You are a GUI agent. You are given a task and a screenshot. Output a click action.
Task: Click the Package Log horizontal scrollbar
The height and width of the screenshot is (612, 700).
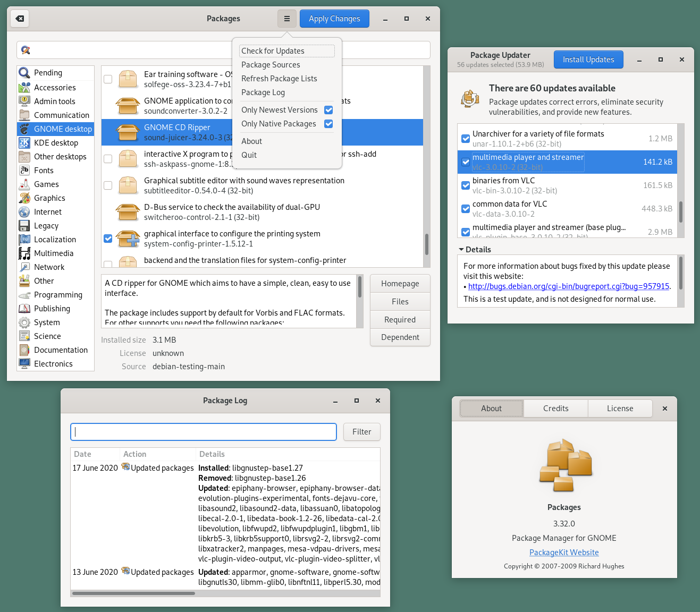click(x=133, y=593)
